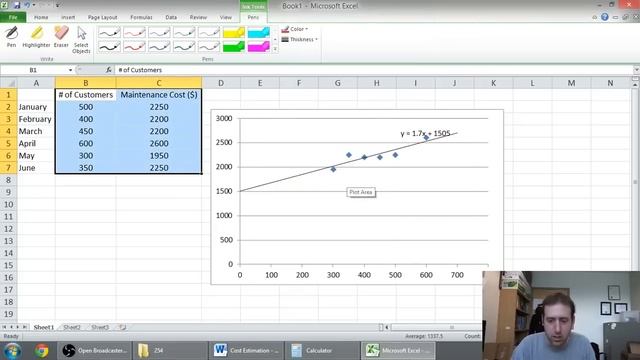Select the Maintenance Cost ($) header cell
Image resolution: width=640 pixels, height=360 pixels.
pyautogui.click(x=159, y=95)
